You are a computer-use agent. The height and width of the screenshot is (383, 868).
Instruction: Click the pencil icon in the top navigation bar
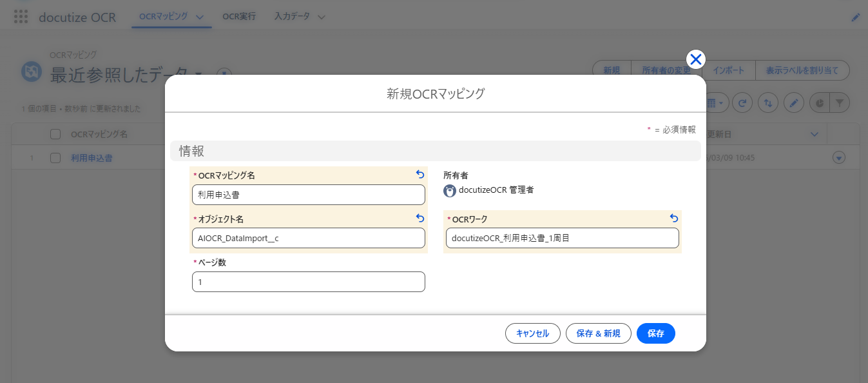pyautogui.click(x=855, y=17)
